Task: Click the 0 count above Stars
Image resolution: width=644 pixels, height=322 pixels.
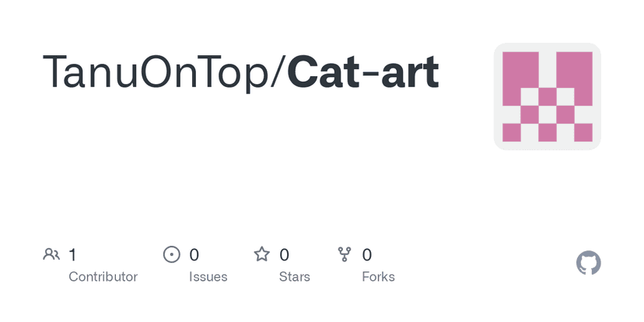Action: [285, 254]
